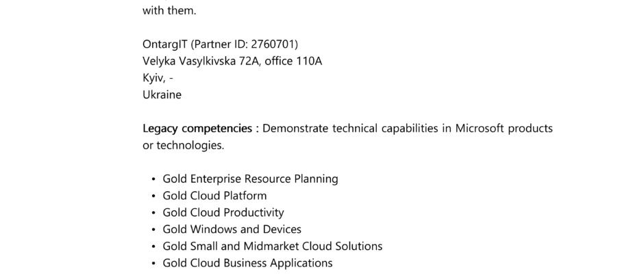Click the bullet before Gold Enterprise Resource Planning

[x=153, y=179]
